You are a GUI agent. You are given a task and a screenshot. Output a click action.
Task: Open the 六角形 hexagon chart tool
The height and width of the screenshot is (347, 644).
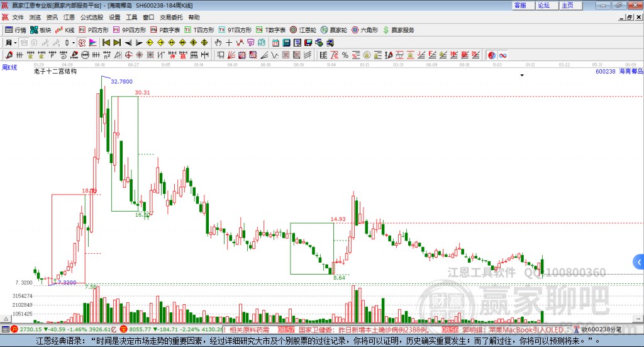coord(365,30)
